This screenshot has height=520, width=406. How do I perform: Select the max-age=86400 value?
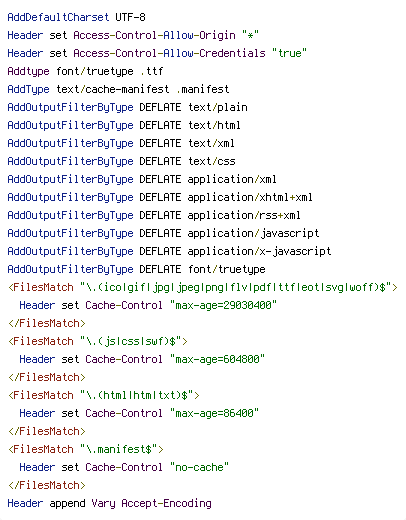click(214, 413)
